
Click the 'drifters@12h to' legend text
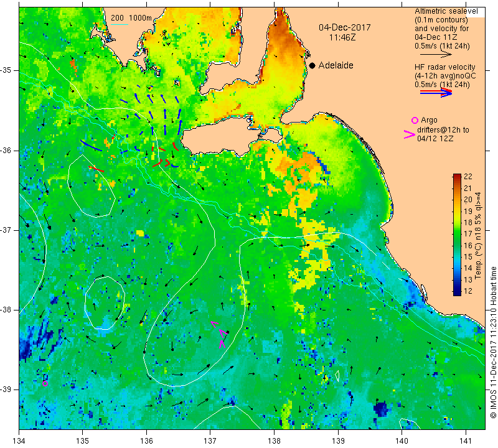443,130
